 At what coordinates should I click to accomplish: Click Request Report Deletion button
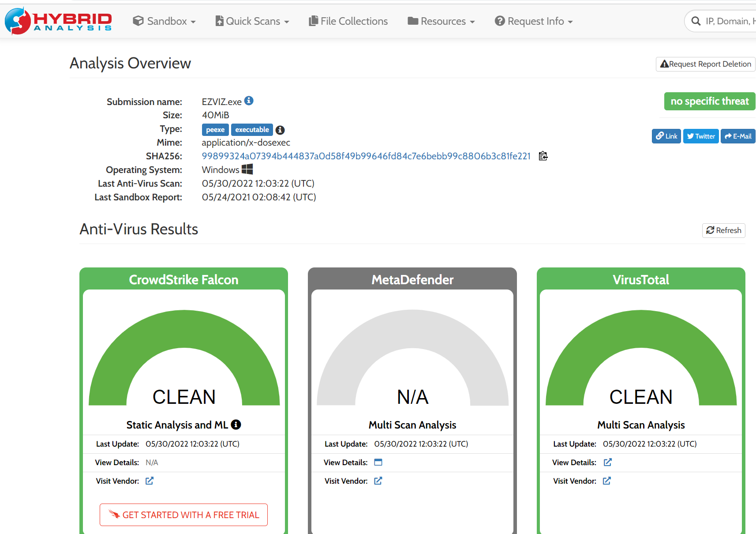pos(706,64)
